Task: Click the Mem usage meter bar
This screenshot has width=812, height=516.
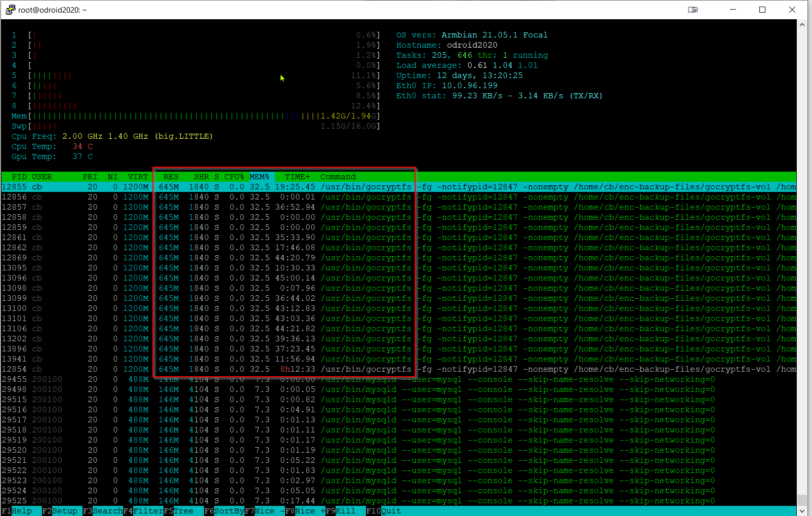Action: (204, 116)
